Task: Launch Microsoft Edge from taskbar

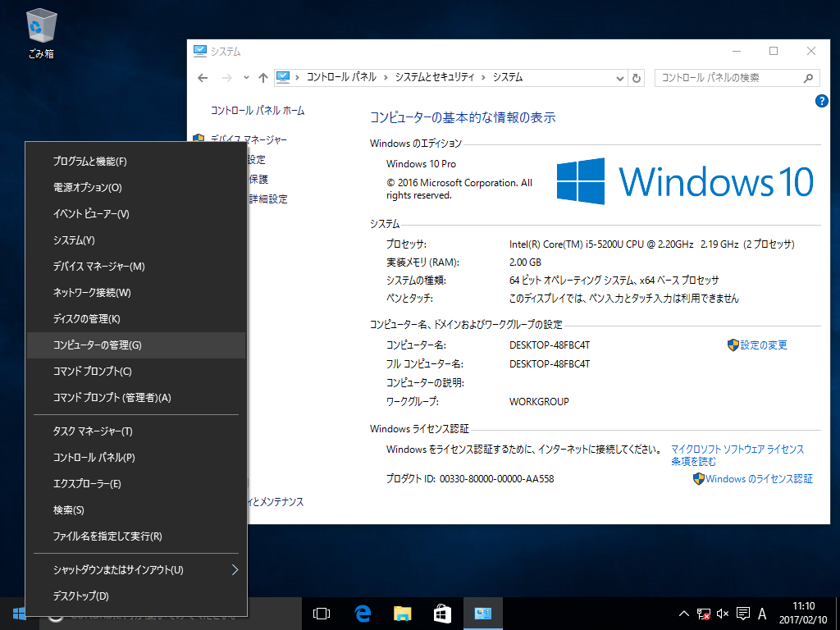Action: pos(363,614)
